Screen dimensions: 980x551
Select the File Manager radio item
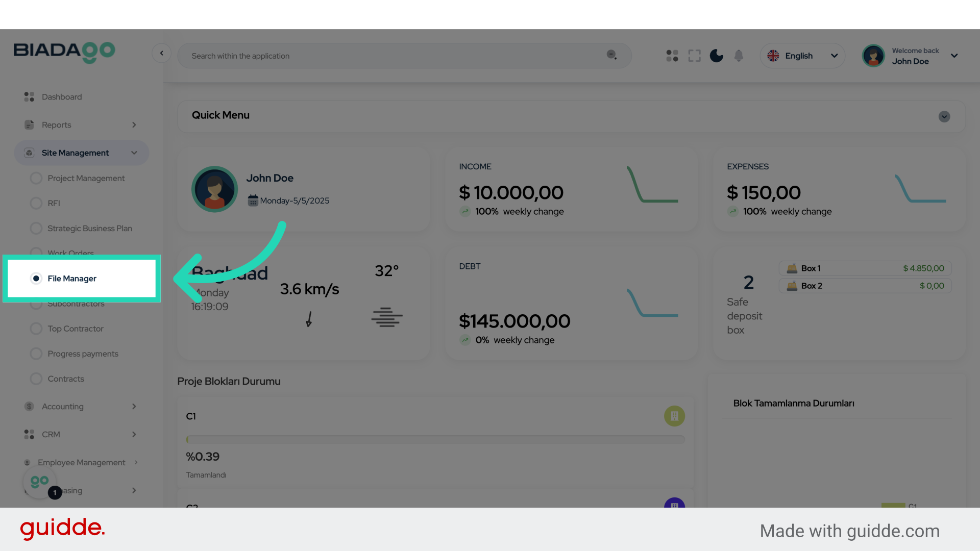71,279
